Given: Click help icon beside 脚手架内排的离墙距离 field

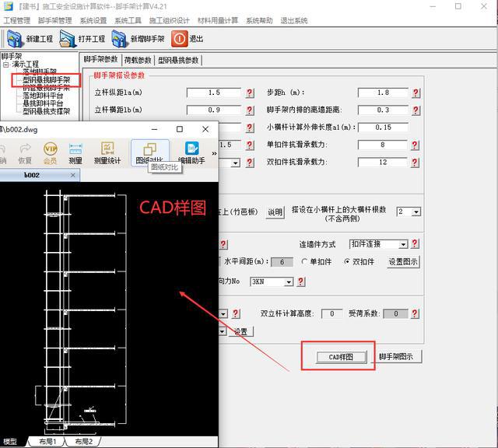Looking at the screenshot, I should coord(416,110).
